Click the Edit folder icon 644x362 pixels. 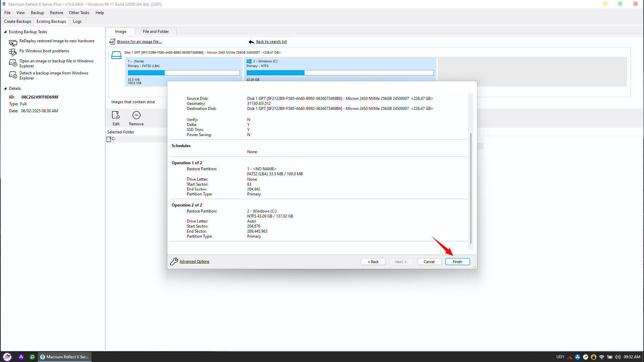[x=116, y=115]
